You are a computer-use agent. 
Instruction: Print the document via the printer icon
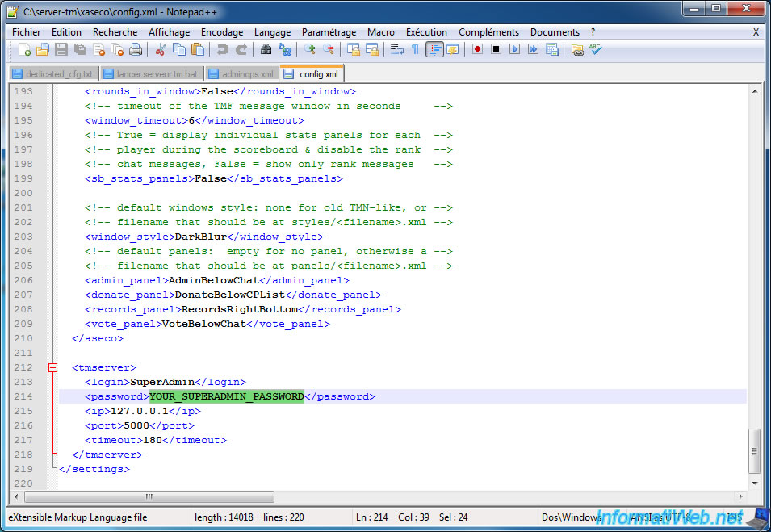click(x=135, y=49)
